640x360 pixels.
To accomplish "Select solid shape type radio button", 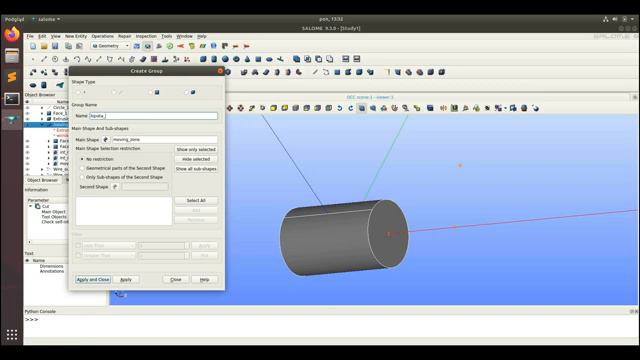I will click(x=186, y=92).
